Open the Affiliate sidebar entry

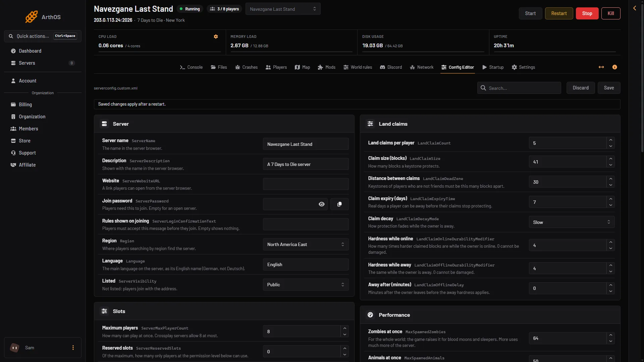pyautogui.click(x=43, y=165)
